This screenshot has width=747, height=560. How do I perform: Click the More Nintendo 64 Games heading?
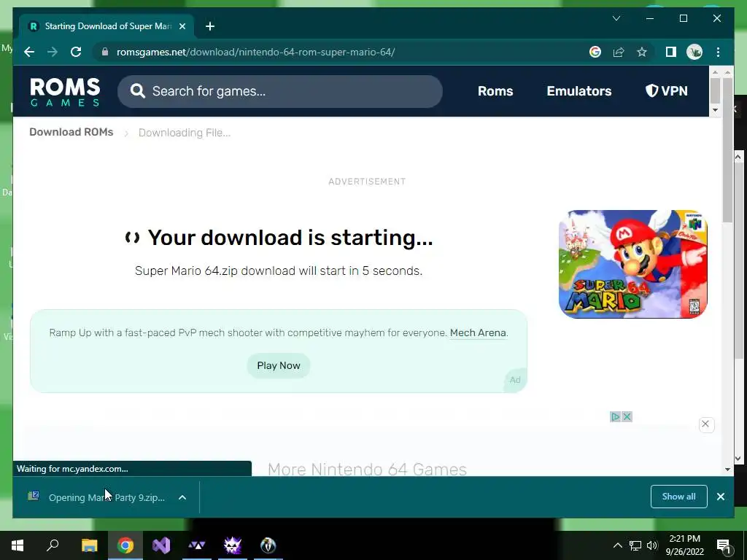368,469
